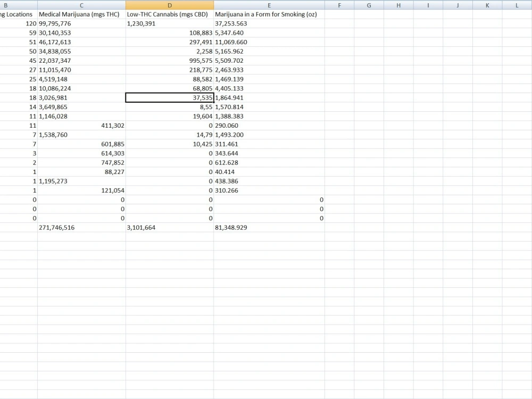Select cell with value 1,146,028
Screen dimensions: 532x399
(x=81, y=116)
